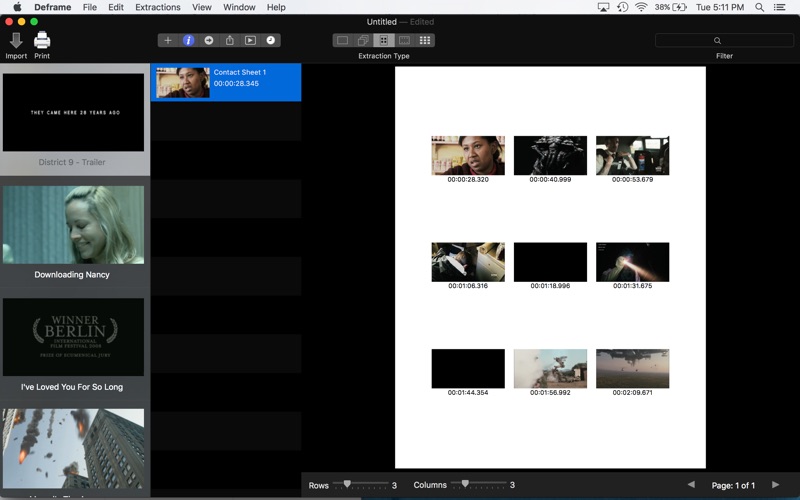Viewport: 800px width, 500px height.
Task: Click the Rows slider handle
Action: coord(347,484)
